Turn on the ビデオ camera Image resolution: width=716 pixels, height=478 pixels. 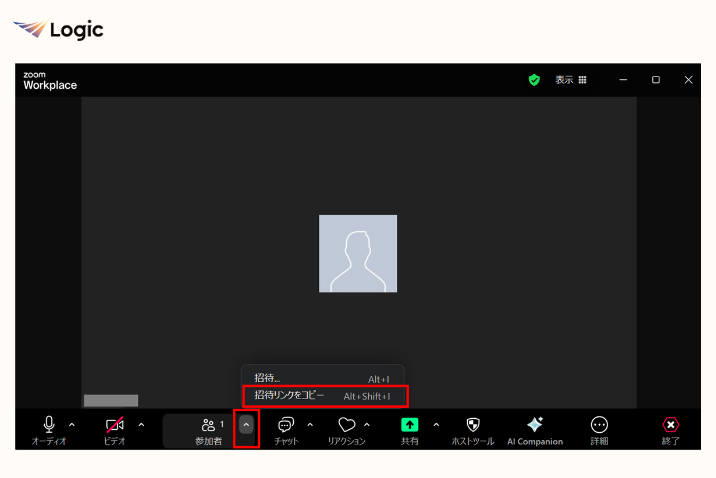115,426
